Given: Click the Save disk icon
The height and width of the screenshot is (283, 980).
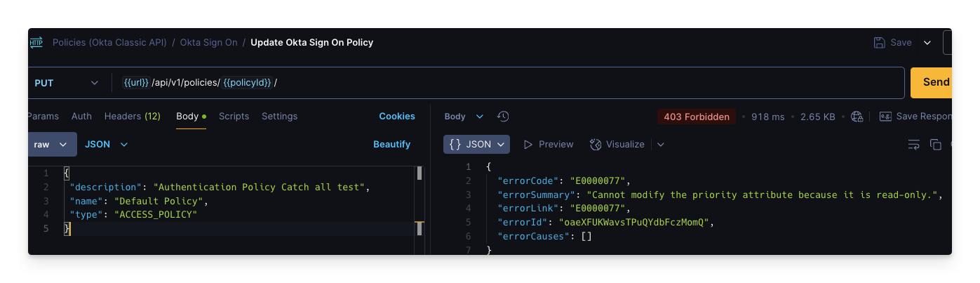Looking at the screenshot, I should (879, 42).
